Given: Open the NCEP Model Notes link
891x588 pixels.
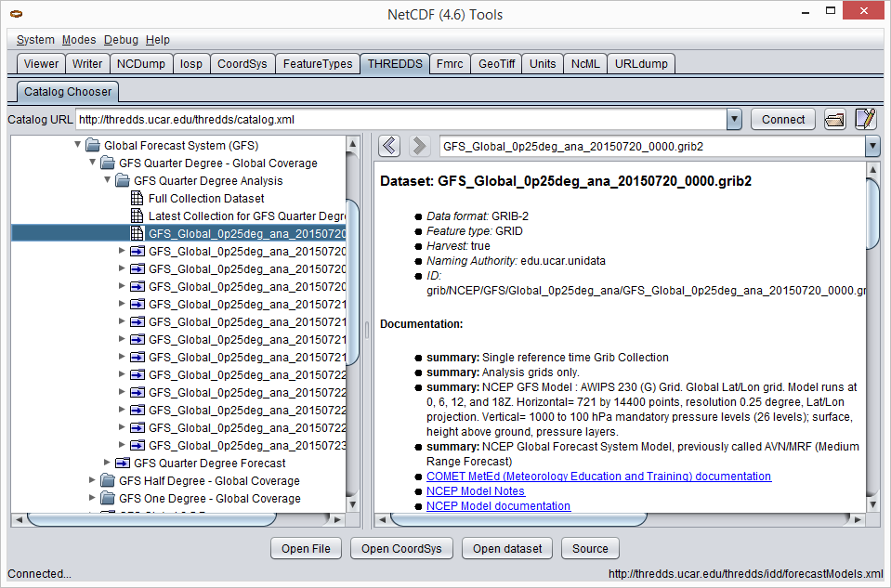Looking at the screenshot, I should tap(475, 490).
